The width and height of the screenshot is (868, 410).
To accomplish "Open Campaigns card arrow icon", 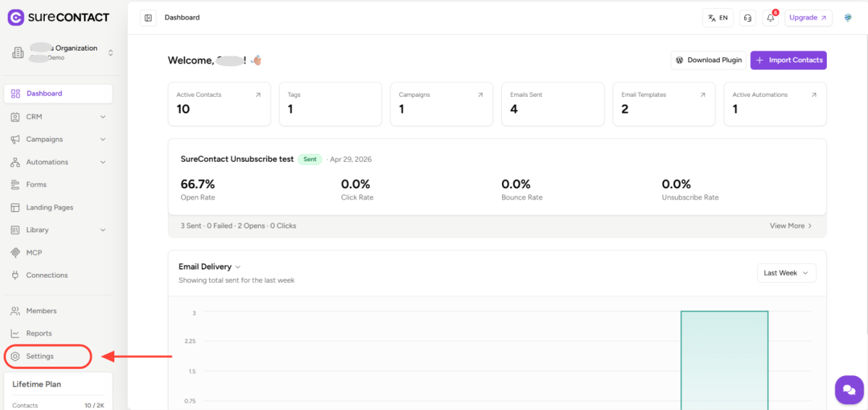I will pos(480,95).
